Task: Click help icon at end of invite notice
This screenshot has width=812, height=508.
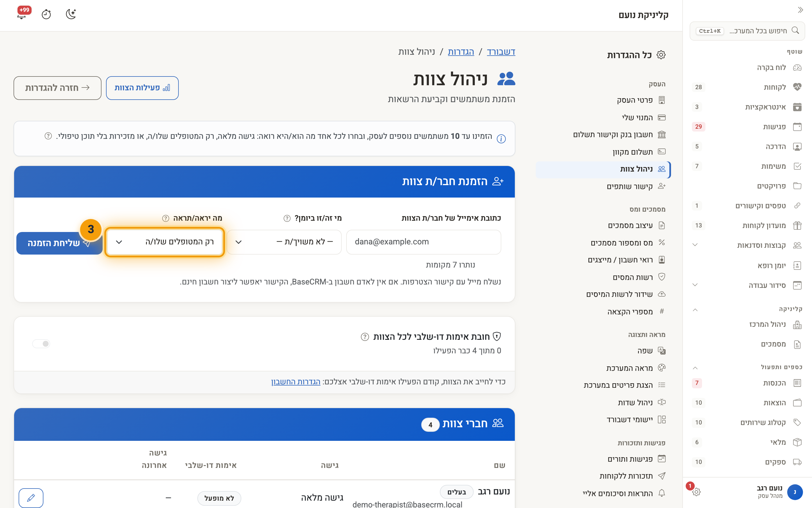Action: (48, 136)
